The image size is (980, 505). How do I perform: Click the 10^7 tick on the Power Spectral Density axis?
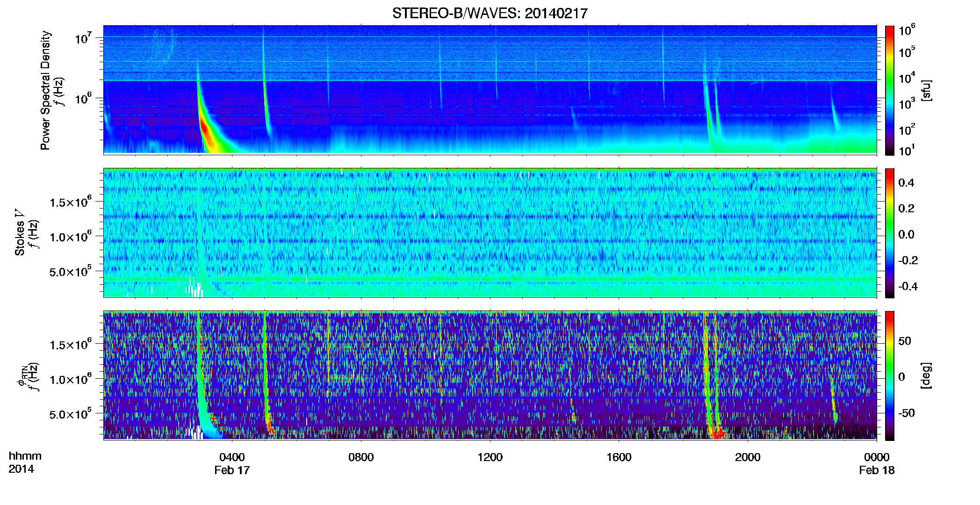tap(85, 38)
